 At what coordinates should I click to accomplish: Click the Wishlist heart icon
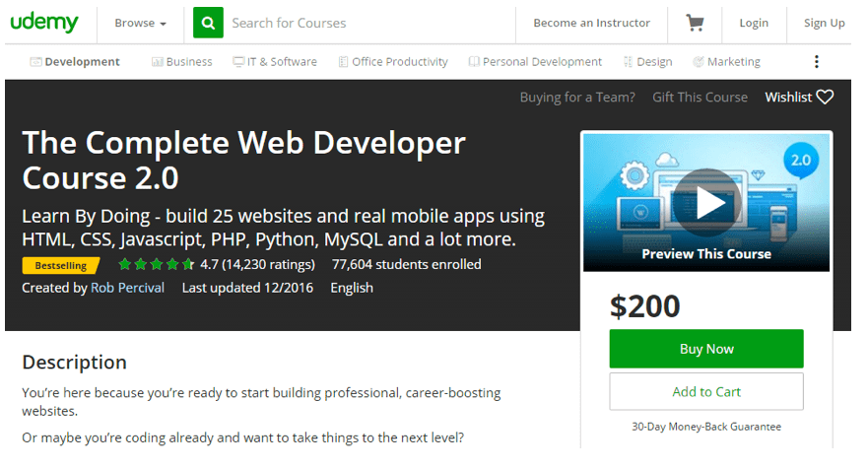point(825,97)
